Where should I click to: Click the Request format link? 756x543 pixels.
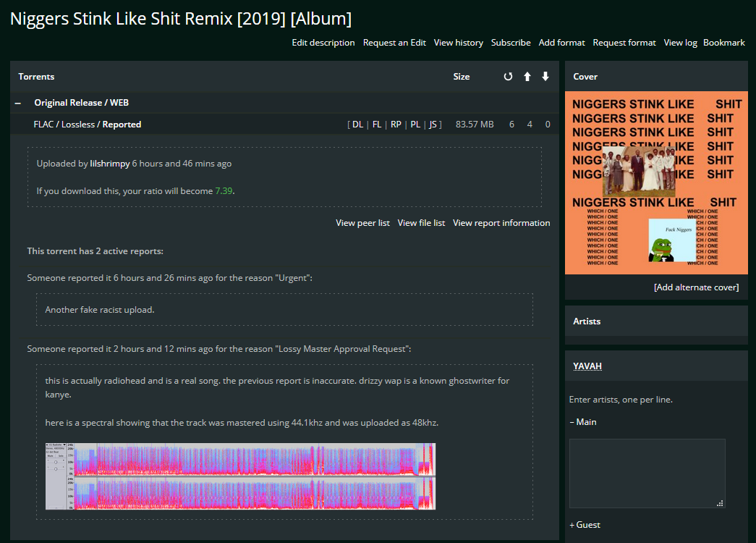tap(624, 43)
